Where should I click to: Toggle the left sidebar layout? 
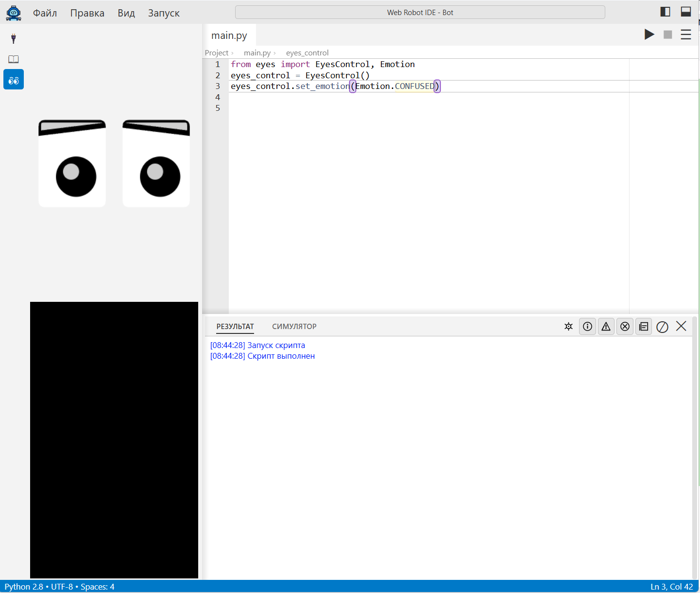tap(666, 12)
